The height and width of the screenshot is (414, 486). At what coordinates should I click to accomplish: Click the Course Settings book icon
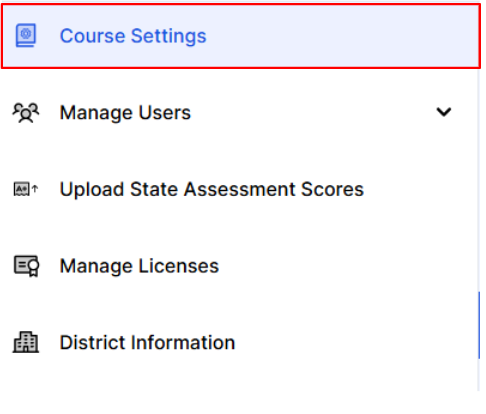click(x=26, y=35)
